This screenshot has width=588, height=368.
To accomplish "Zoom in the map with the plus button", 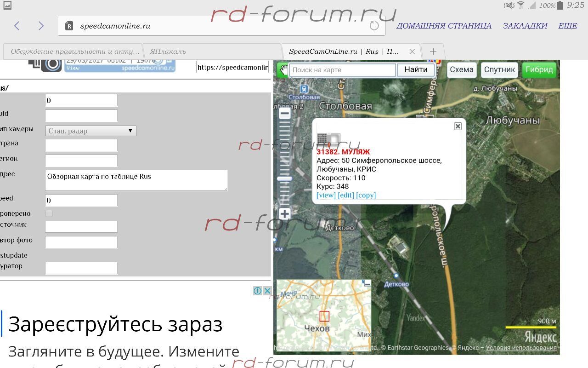I will (285, 214).
